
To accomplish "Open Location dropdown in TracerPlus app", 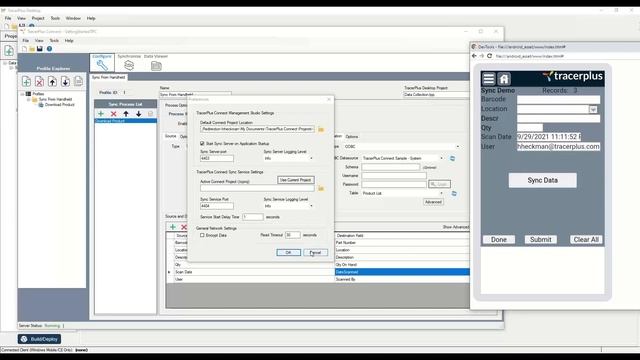I will tap(593, 109).
